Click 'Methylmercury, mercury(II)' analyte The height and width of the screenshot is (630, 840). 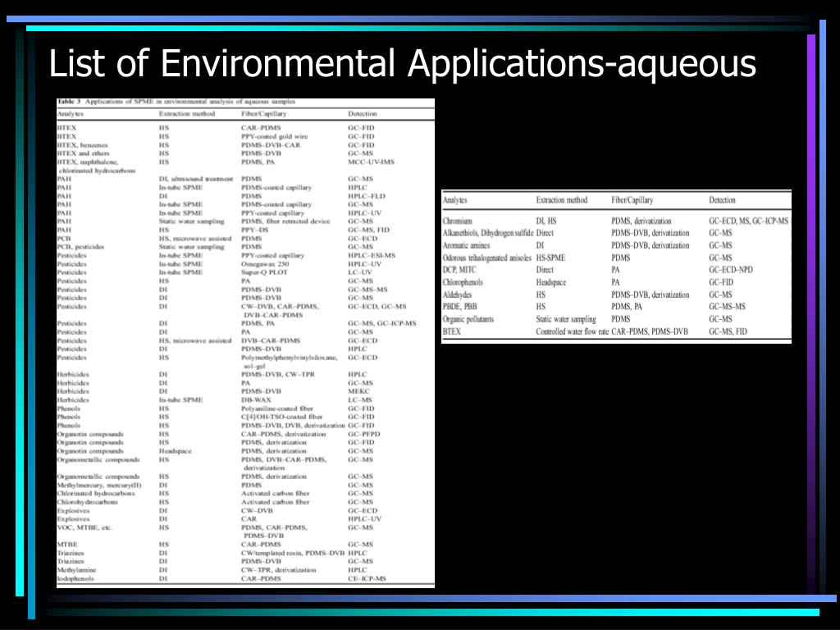(99, 486)
